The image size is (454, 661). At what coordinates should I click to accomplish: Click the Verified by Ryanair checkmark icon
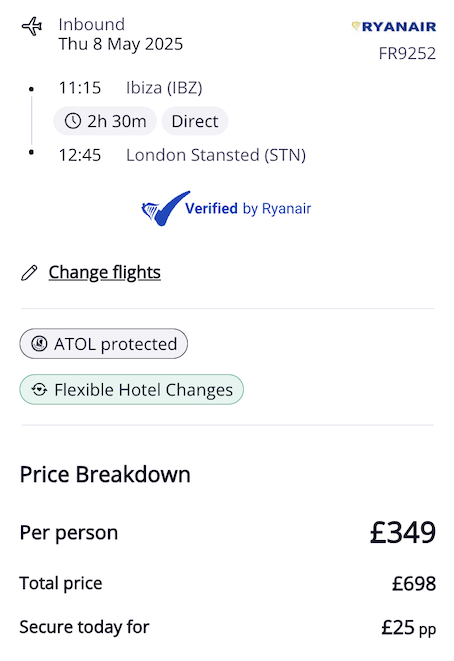pyautogui.click(x=165, y=208)
